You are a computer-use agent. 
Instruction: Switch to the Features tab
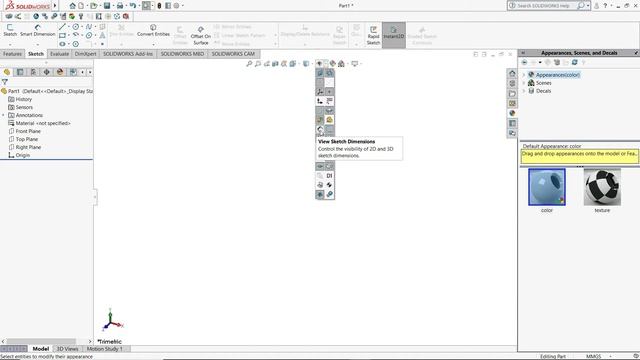point(13,54)
